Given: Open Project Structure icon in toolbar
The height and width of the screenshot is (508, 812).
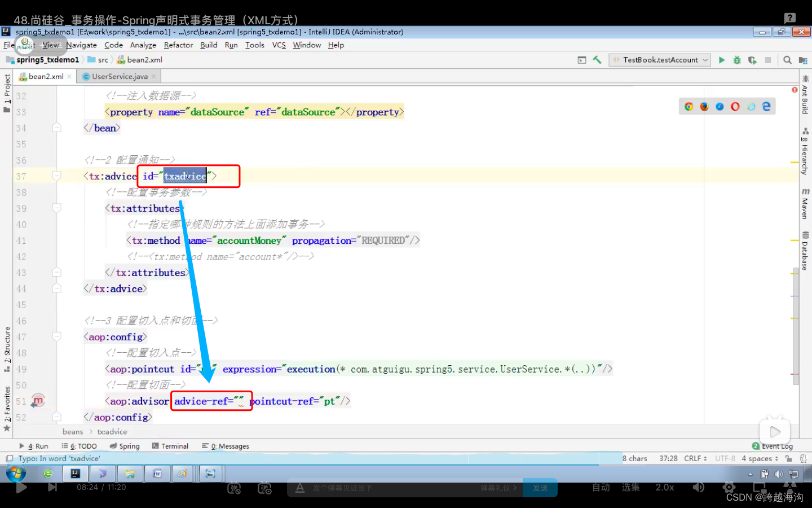Looking at the screenshot, I should click(803, 60).
